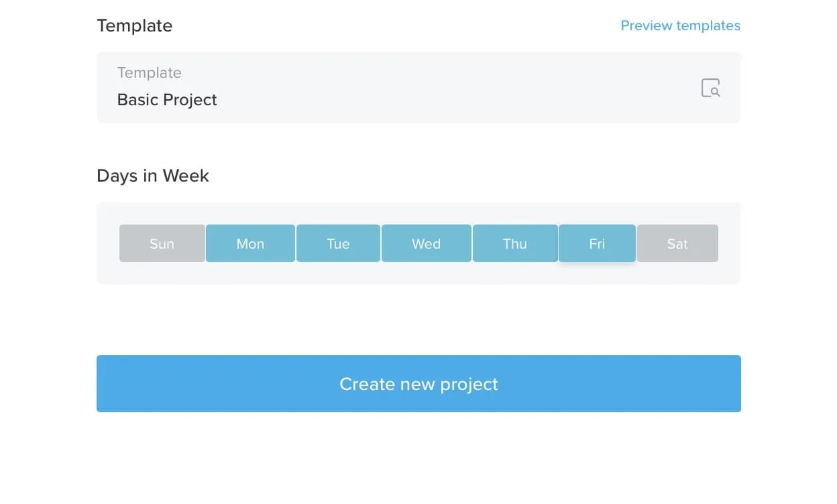
Task: Deselect the Tue day button
Action: coord(338,243)
